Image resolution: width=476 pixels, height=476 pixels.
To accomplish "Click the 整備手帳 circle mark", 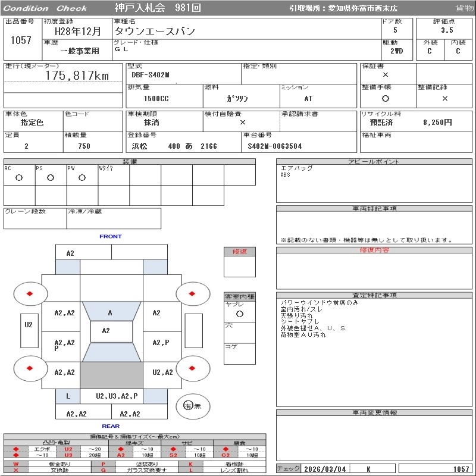I will click(x=386, y=99).
